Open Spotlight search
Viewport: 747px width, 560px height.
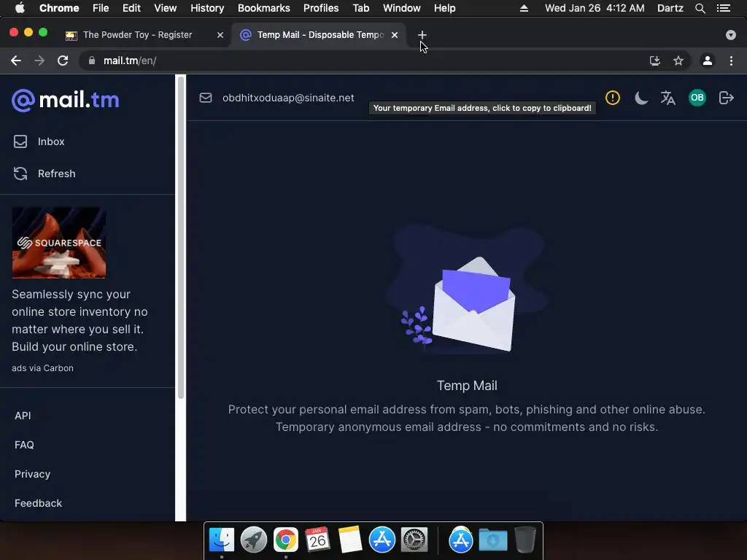pos(700,8)
